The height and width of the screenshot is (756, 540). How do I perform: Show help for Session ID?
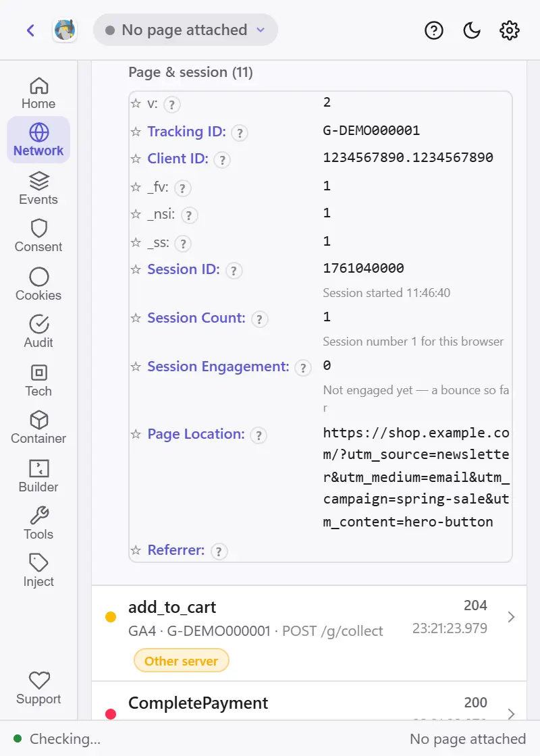point(234,271)
